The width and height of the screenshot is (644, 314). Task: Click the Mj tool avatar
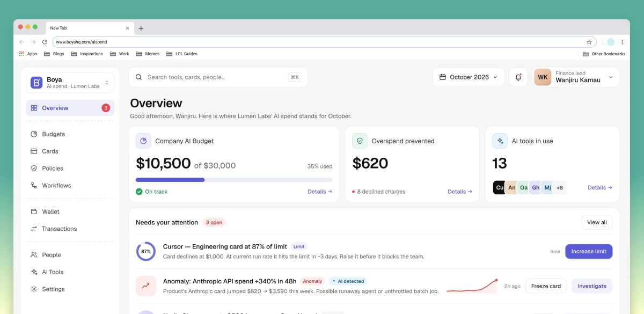pos(547,188)
